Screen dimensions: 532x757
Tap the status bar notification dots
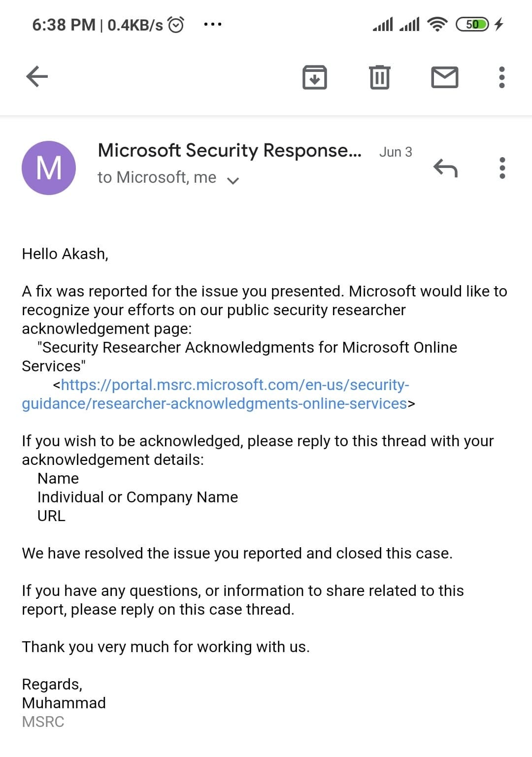(x=212, y=24)
